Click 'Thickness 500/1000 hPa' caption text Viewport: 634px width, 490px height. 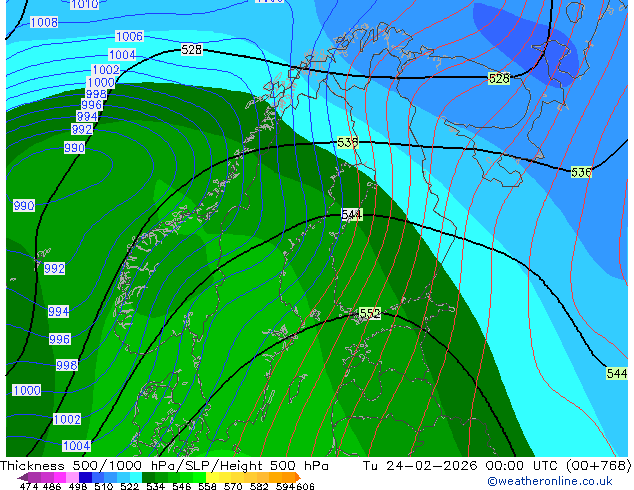click(89, 466)
